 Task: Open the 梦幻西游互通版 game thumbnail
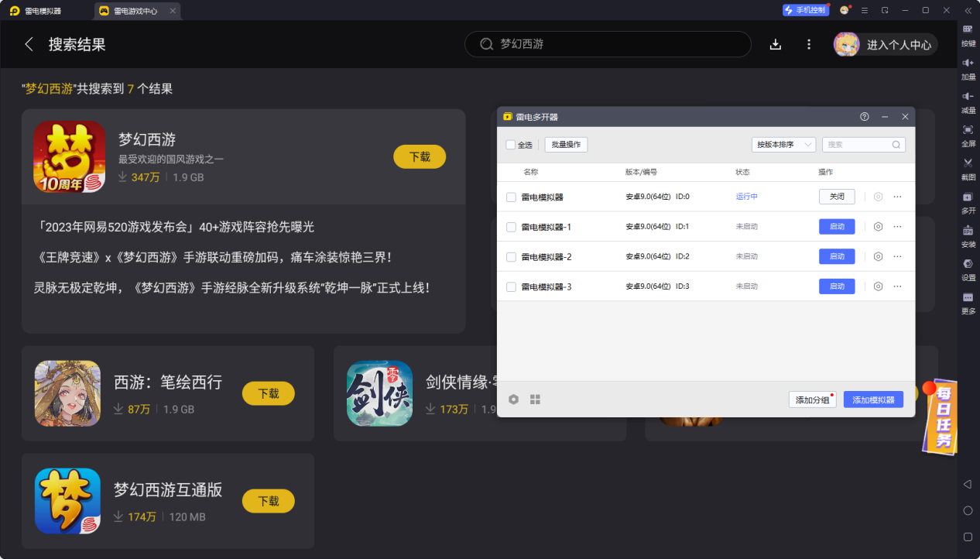pos(67,501)
